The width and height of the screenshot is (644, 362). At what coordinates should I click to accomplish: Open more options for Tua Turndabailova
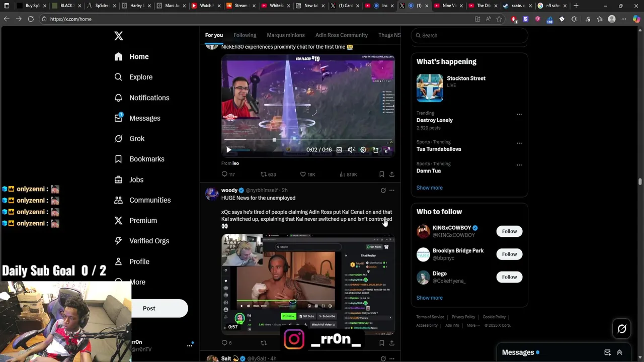pyautogui.click(x=519, y=143)
